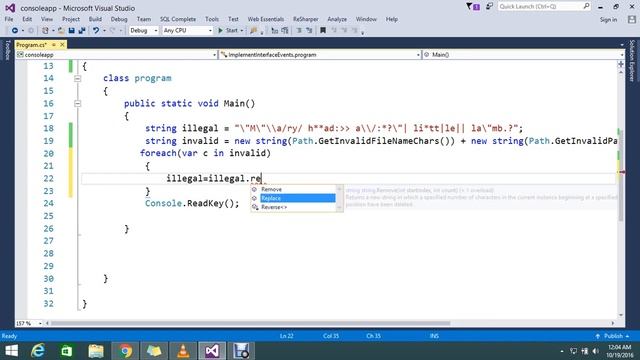This screenshot has height=360, width=640.
Task: Click the Redo toolbar arrow
Action: 113,31
